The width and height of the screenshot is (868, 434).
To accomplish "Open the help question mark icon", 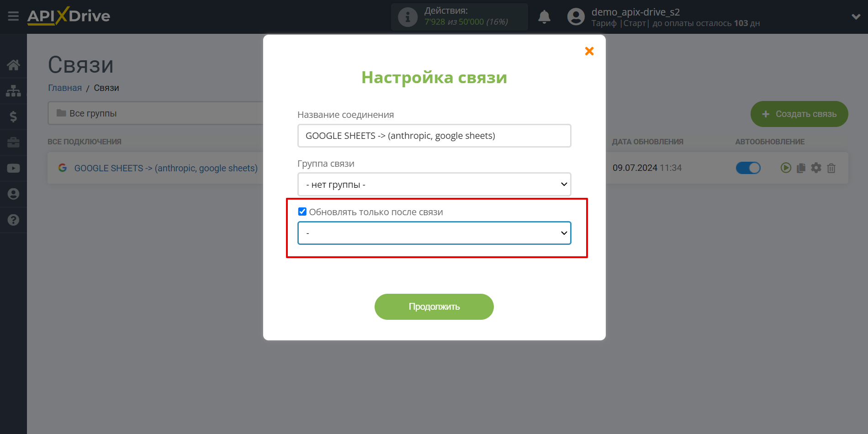I will (x=13, y=220).
